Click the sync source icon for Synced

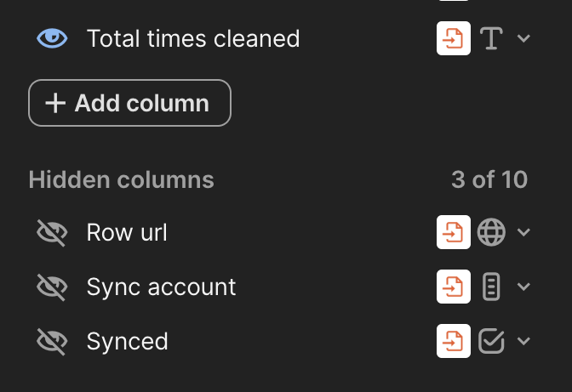click(454, 341)
